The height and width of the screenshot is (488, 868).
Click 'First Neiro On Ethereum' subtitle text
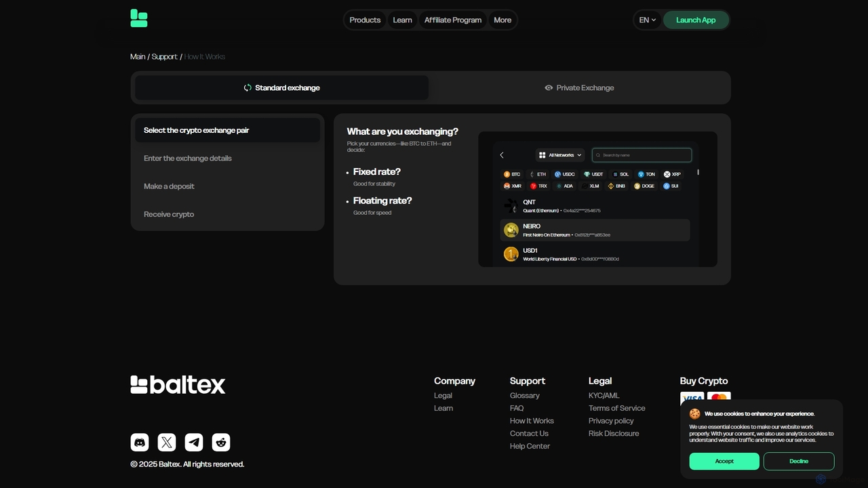[547, 235]
